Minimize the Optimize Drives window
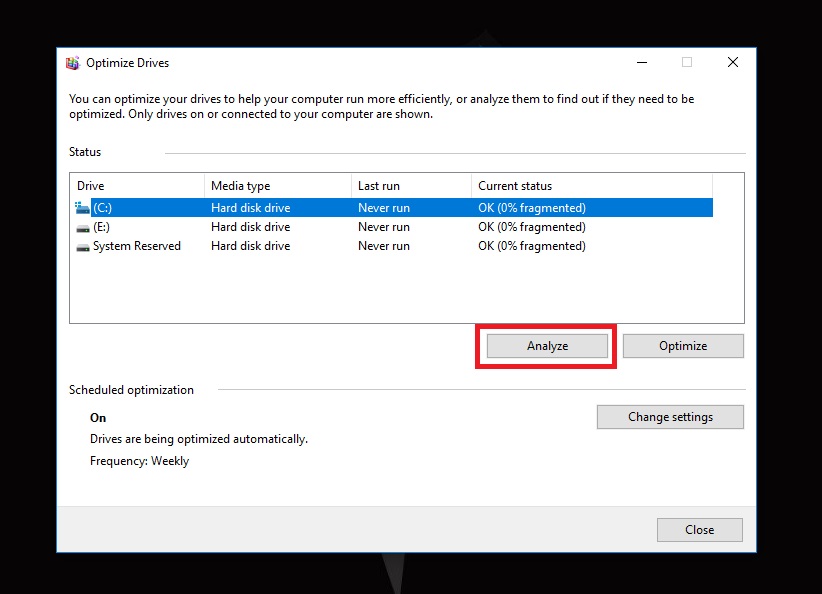The height and width of the screenshot is (594, 822). coord(642,62)
